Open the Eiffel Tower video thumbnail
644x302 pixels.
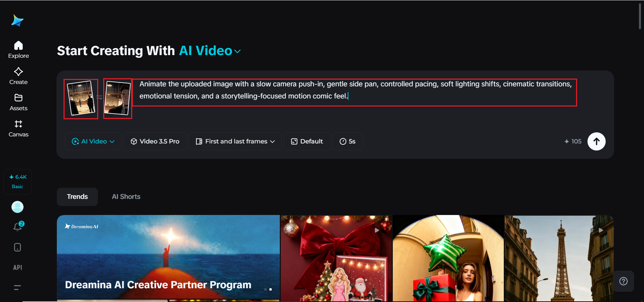(x=559, y=258)
